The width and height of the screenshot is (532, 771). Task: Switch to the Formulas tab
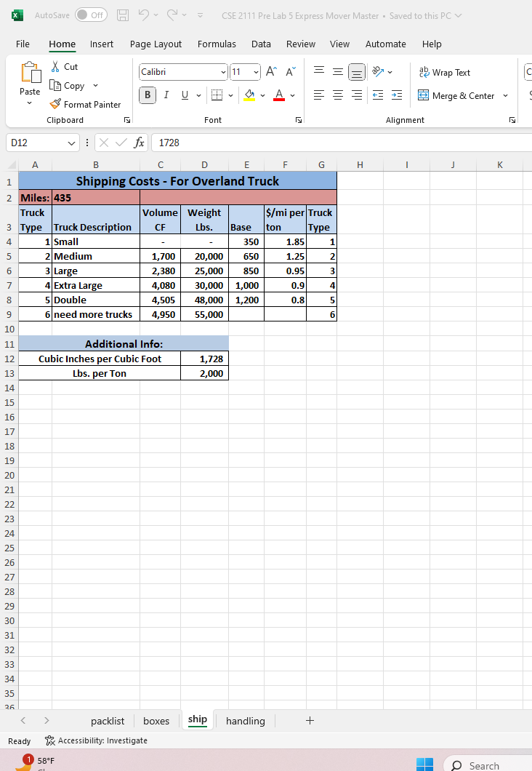(217, 44)
